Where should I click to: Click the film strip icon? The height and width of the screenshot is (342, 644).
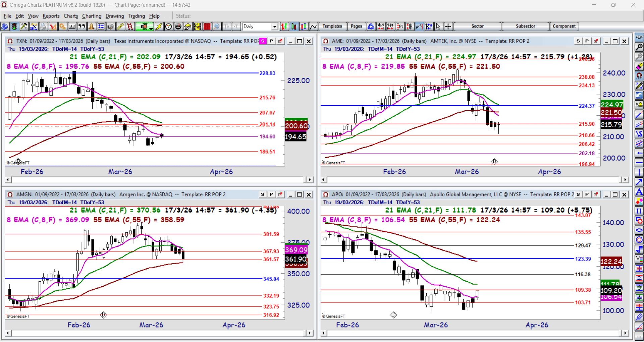(x=198, y=26)
